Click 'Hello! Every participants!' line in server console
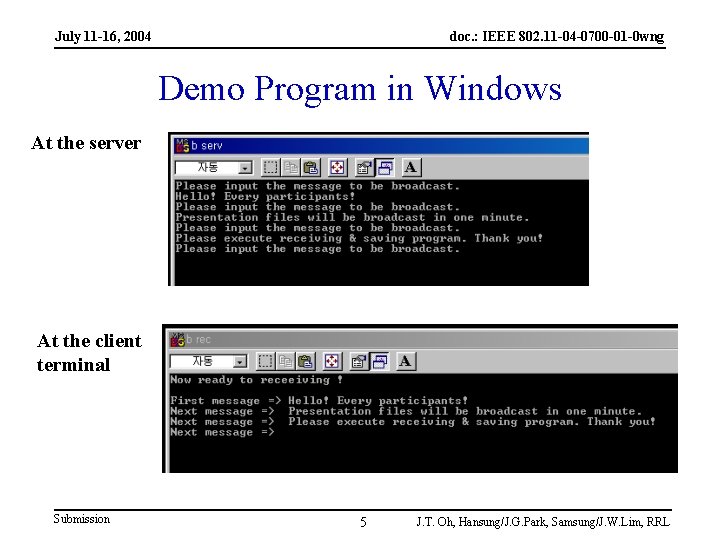 265,197
